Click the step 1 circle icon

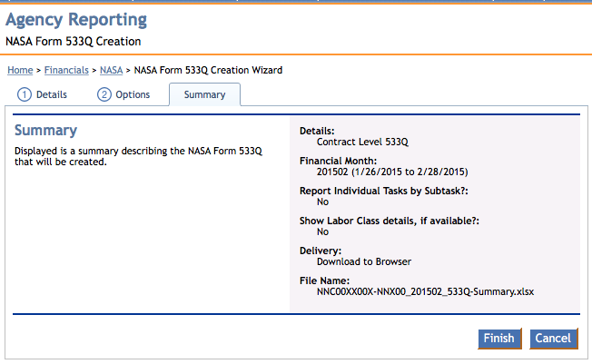click(x=25, y=94)
